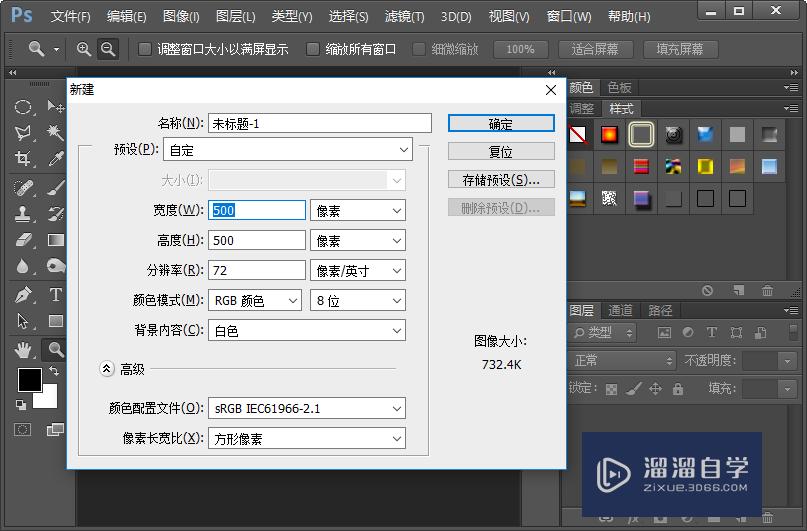This screenshot has height=531, width=807.
Task: Select the Rectangle shape tool
Action: point(55,321)
